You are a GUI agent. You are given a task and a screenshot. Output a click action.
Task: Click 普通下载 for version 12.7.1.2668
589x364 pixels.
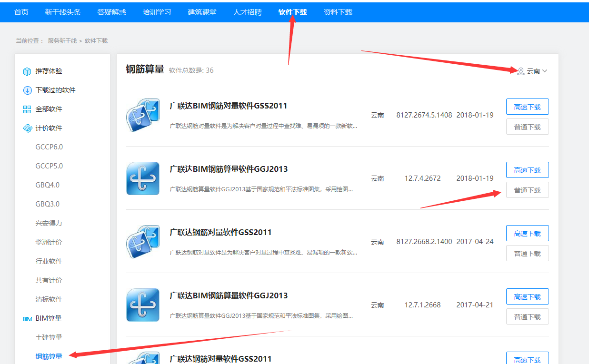pyautogui.click(x=528, y=316)
